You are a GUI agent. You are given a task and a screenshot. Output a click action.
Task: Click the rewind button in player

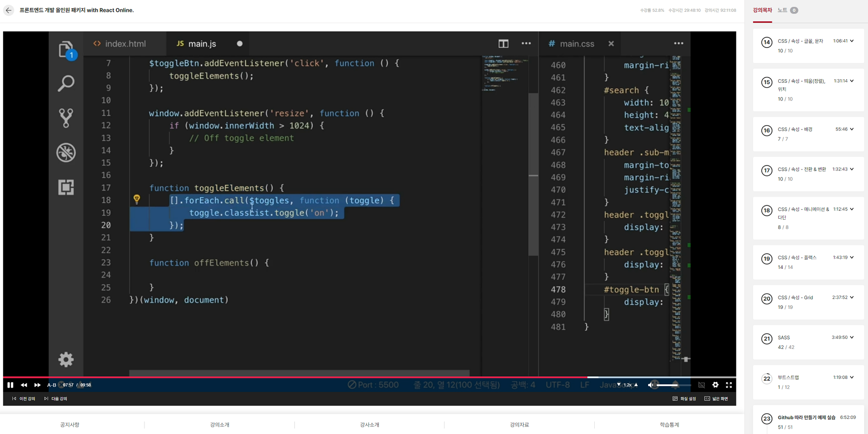24,385
